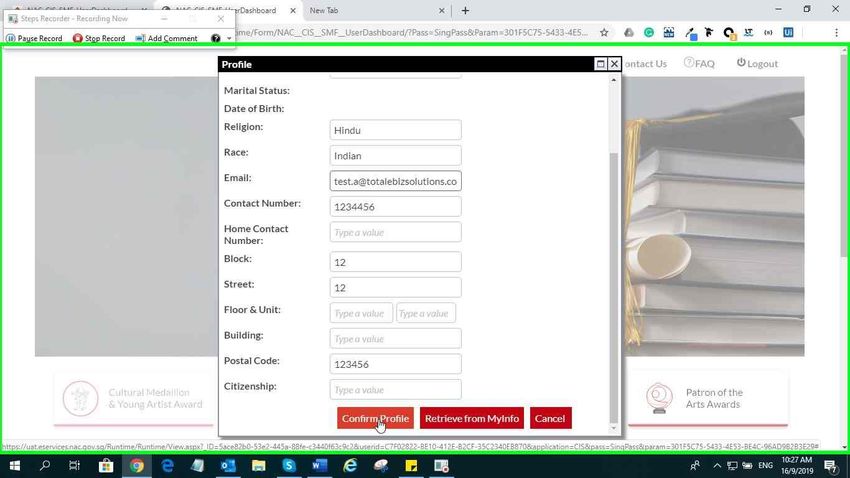Close the UserDashboard browser tab
Viewport: 850px width, 478px height.
[293, 10]
